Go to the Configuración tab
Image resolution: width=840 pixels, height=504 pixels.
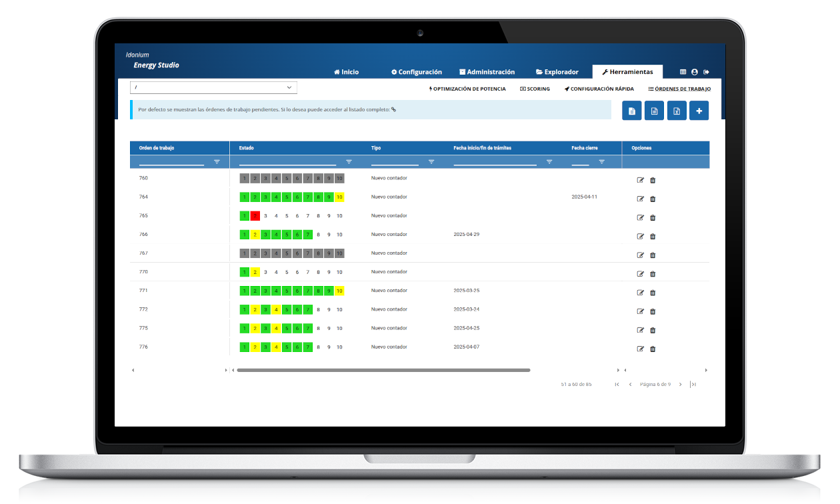tap(417, 72)
